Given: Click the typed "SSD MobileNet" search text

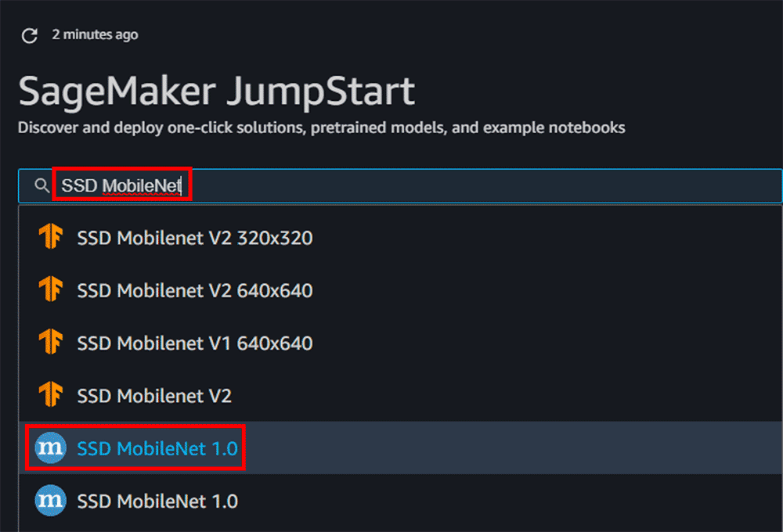Looking at the screenshot, I should pyautogui.click(x=121, y=185).
